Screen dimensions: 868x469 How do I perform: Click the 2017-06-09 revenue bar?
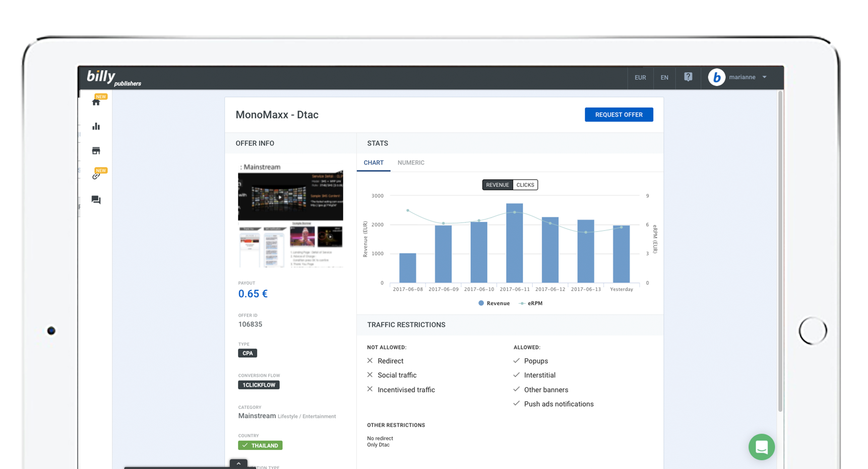(x=443, y=254)
